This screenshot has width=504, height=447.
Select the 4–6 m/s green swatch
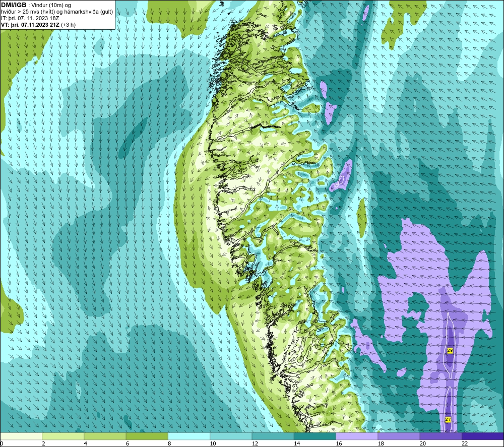click(105, 436)
